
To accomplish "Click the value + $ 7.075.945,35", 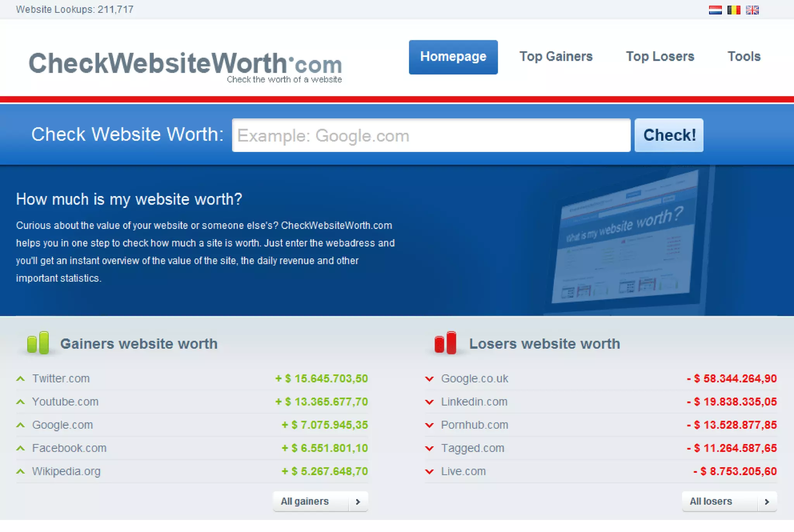I will point(325,425).
